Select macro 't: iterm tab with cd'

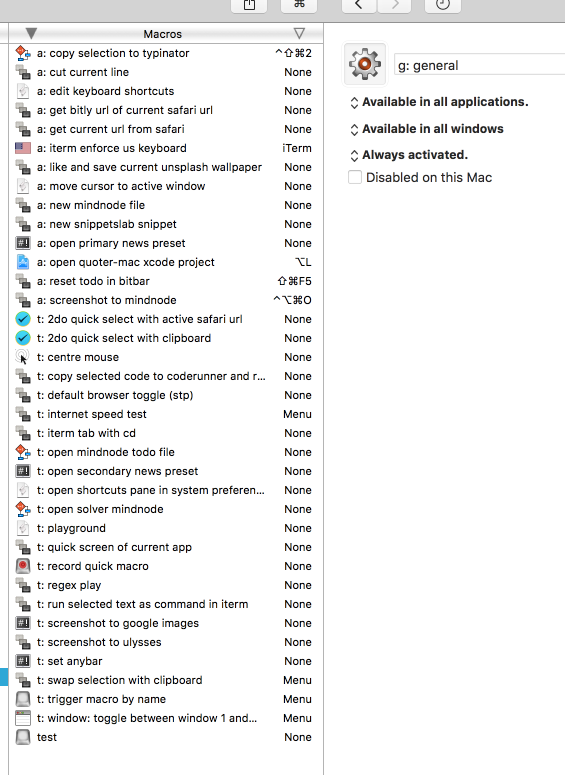click(166, 433)
